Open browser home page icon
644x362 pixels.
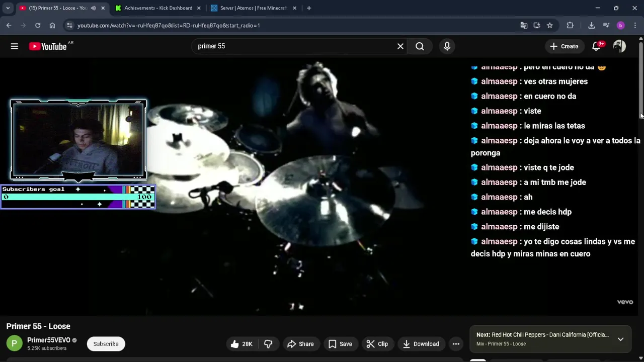click(x=52, y=25)
